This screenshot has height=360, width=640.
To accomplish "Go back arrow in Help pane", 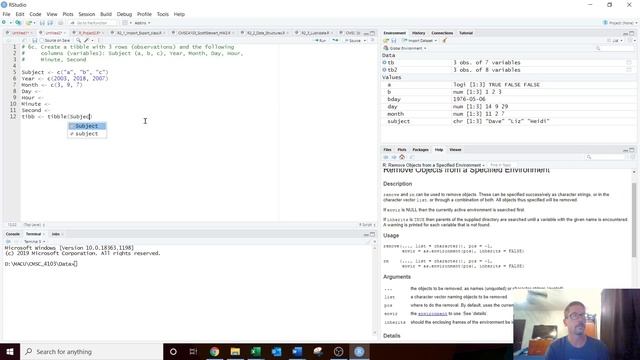I will (x=386, y=157).
